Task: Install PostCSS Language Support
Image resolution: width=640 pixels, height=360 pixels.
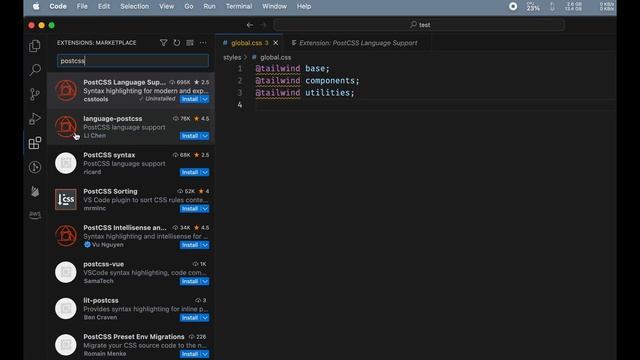Action: coord(190,99)
